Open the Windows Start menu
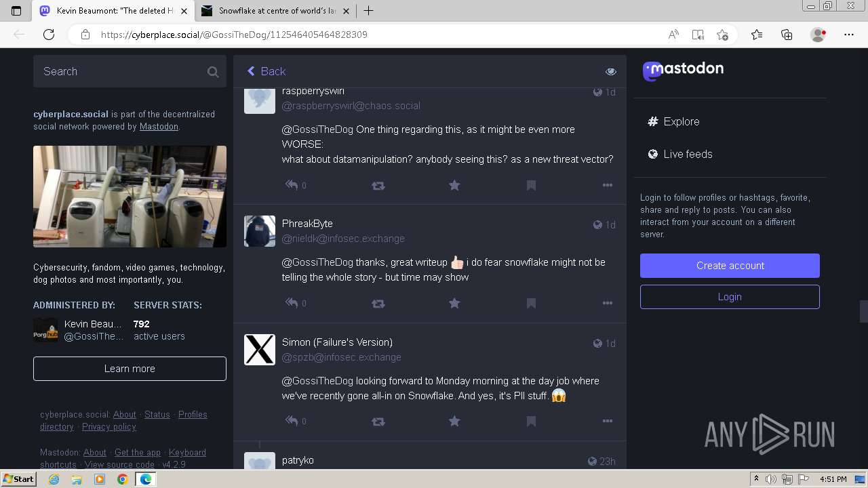The width and height of the screenshot is (868, 488). pos(18,479)
